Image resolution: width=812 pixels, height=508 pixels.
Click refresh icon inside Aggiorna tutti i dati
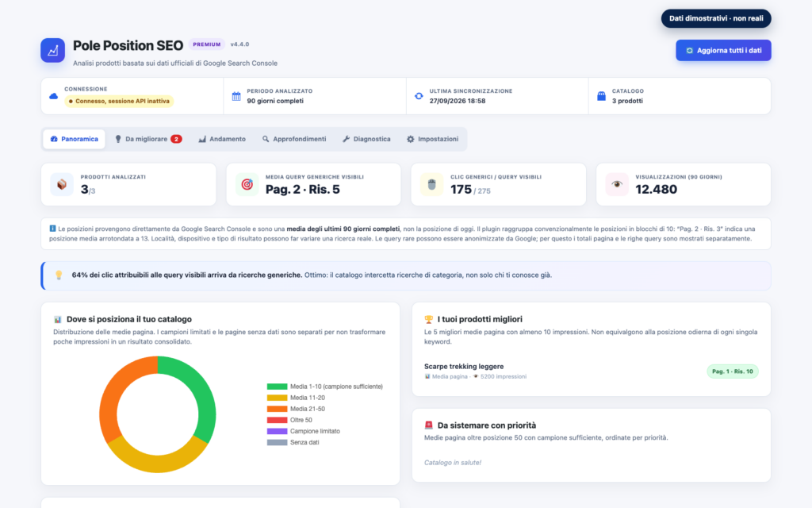click(x=689, y=50)
